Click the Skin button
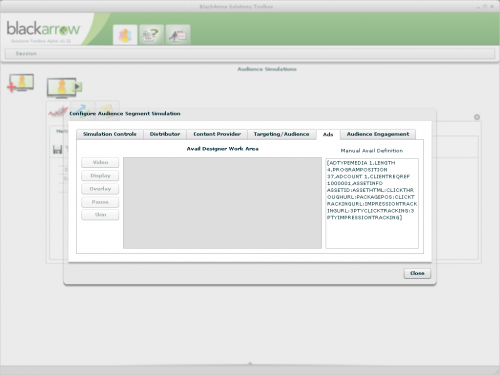 [100, 215]
